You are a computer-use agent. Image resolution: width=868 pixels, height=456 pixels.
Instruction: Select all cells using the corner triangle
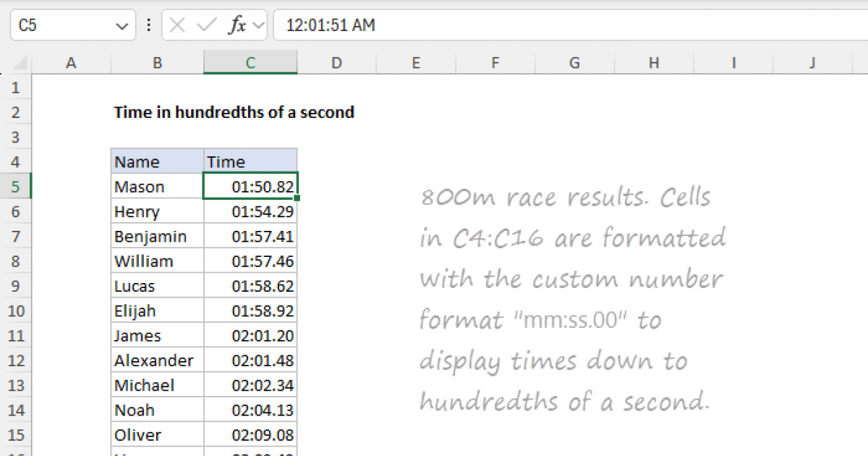pos(18,63)
